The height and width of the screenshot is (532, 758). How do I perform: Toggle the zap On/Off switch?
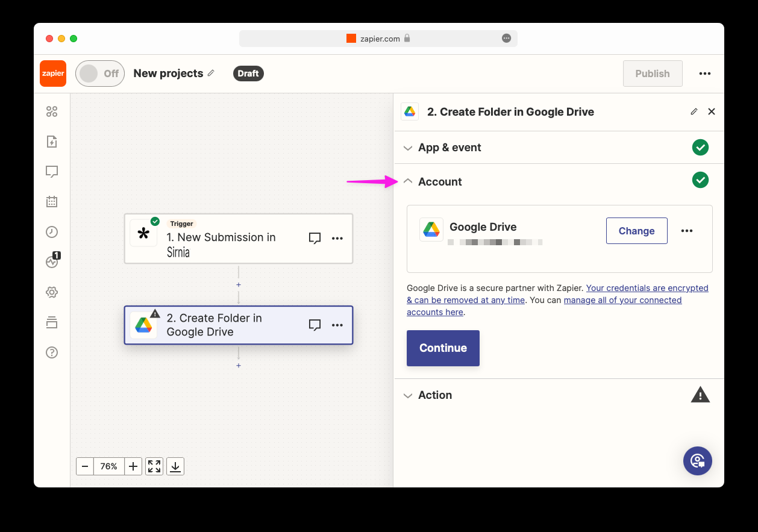point(100,74)
